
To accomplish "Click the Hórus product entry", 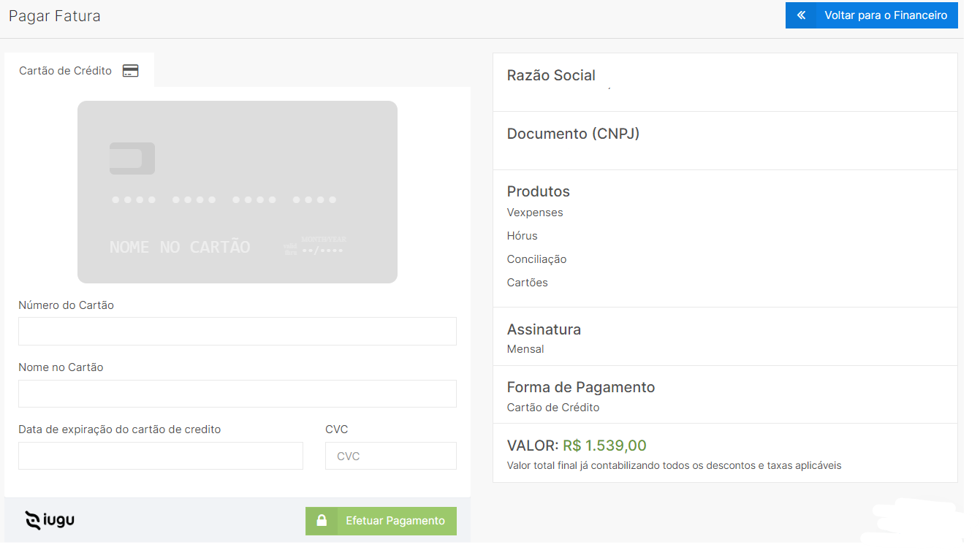I will click(523, 236).
